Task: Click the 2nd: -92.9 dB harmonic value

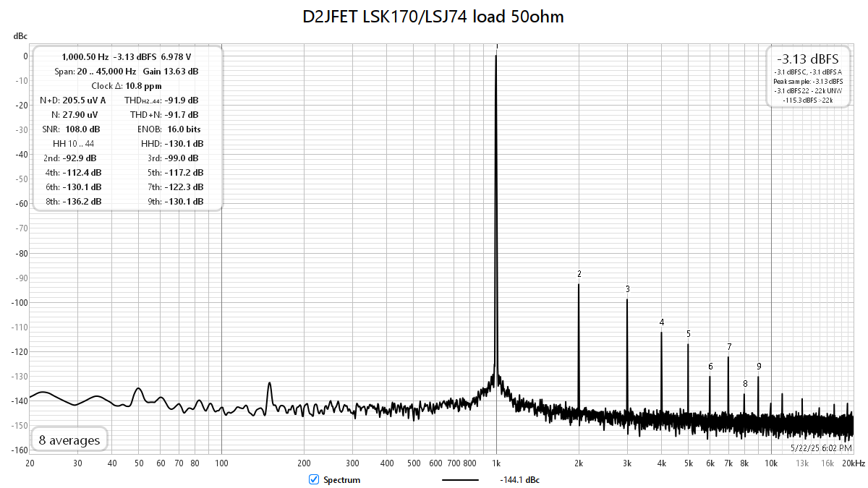Action: (x=70, y=158)
